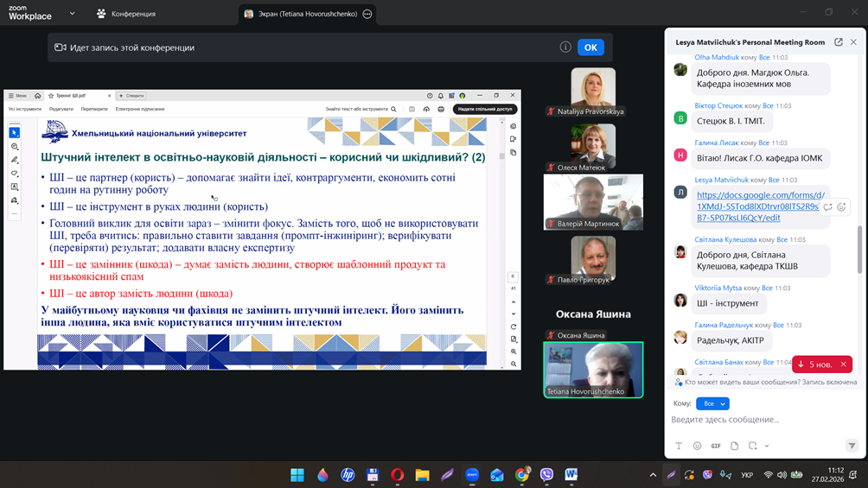The image size is (868, 488).
Task: Send the chat message with arrow icon
Action: coord(852,446)
